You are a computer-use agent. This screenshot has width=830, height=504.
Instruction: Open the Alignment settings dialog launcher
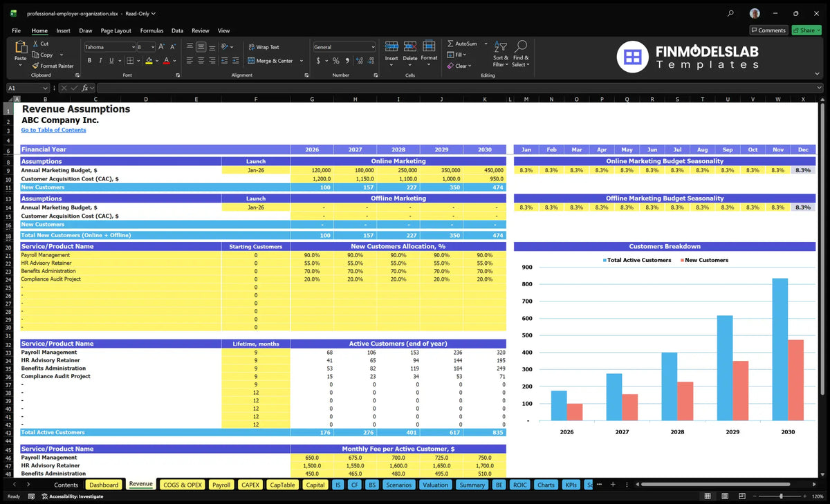click(306, 75)
